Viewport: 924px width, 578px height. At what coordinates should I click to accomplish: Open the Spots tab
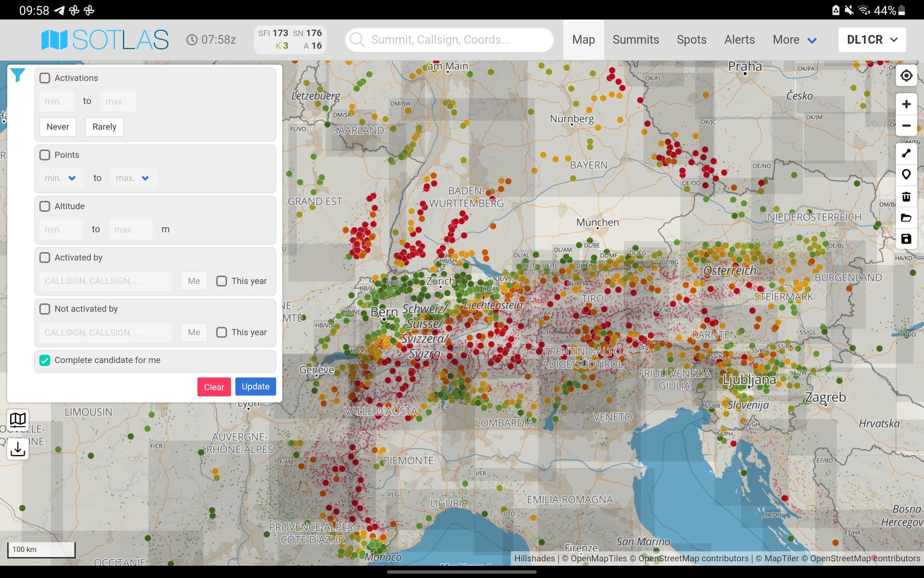(692, 40)
